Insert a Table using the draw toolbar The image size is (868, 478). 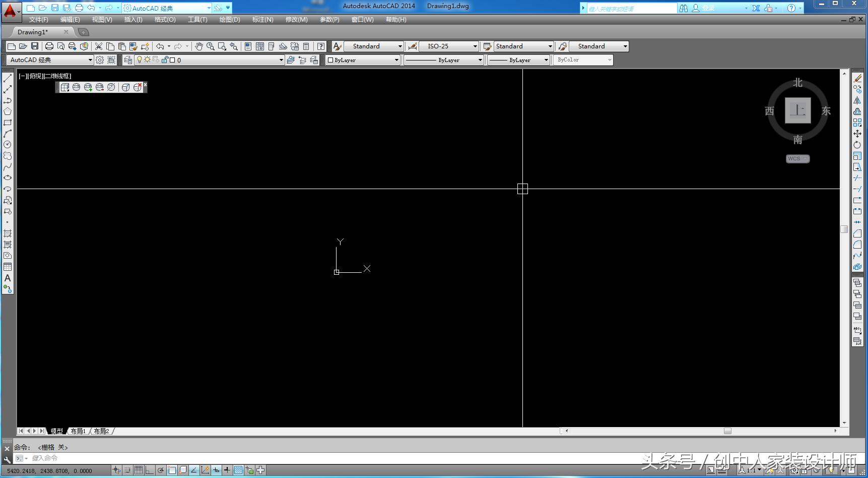coord(8,267)
